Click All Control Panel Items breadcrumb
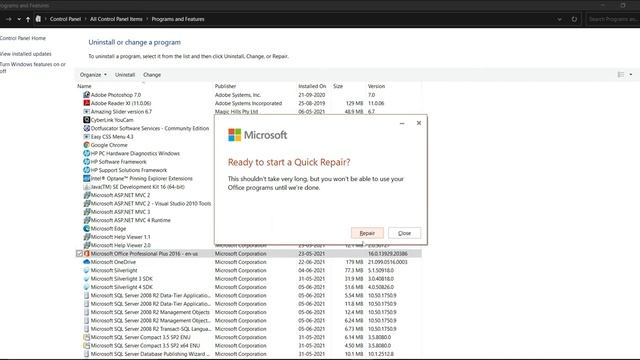Viewport: 640px width, 360px height. tap(116, 19)
